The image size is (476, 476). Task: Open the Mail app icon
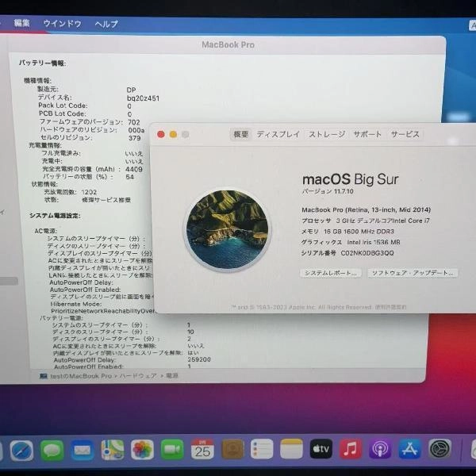[x=82, y=450]
